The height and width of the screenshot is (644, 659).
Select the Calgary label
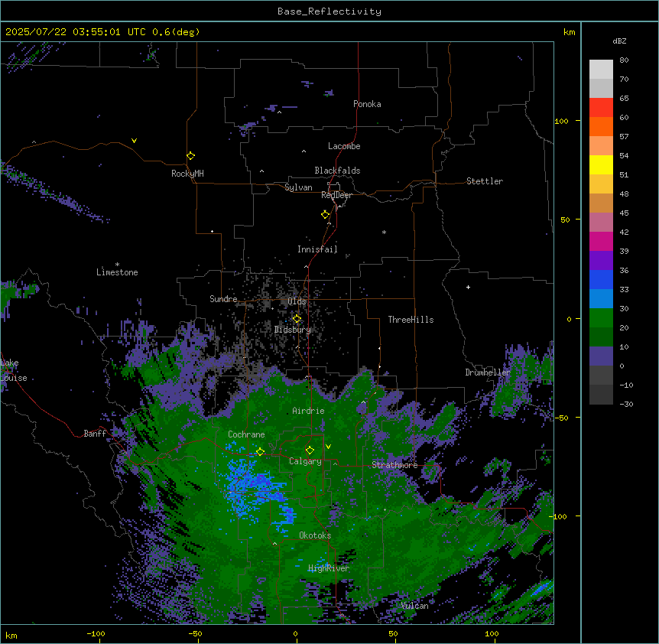pyautogui.click(x=305, y=461)
